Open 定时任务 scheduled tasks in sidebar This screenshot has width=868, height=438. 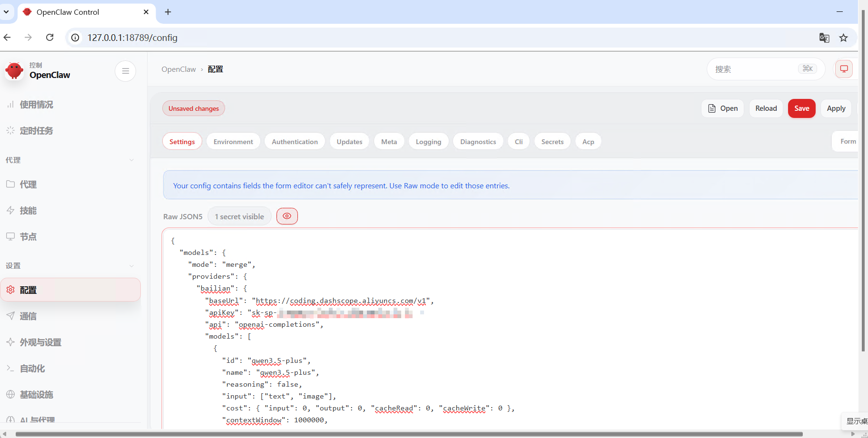36,131
